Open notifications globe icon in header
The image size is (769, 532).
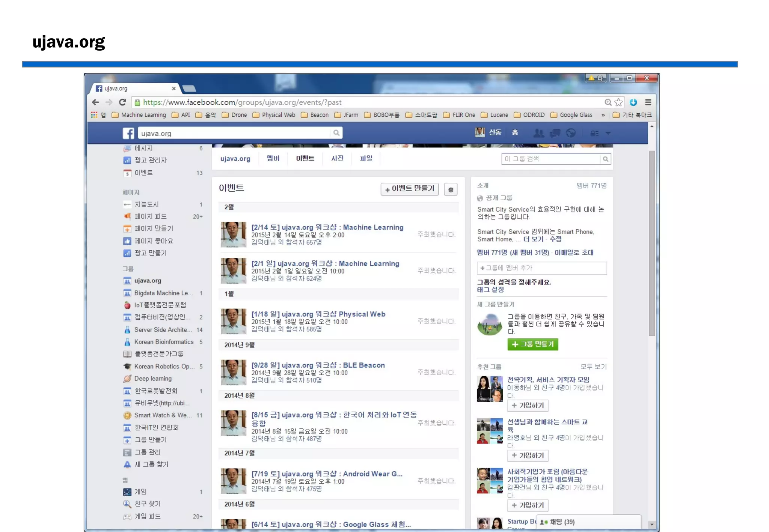[571, 133]
